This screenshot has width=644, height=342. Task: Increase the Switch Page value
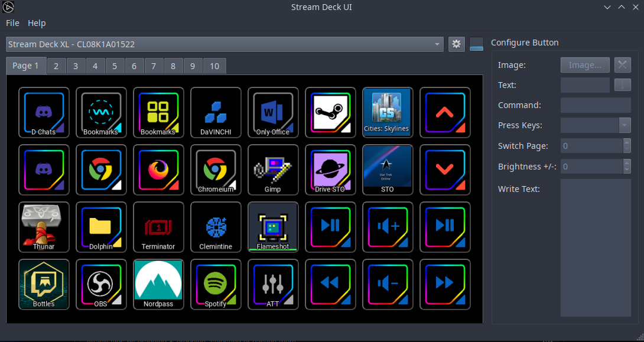(628, 142)
